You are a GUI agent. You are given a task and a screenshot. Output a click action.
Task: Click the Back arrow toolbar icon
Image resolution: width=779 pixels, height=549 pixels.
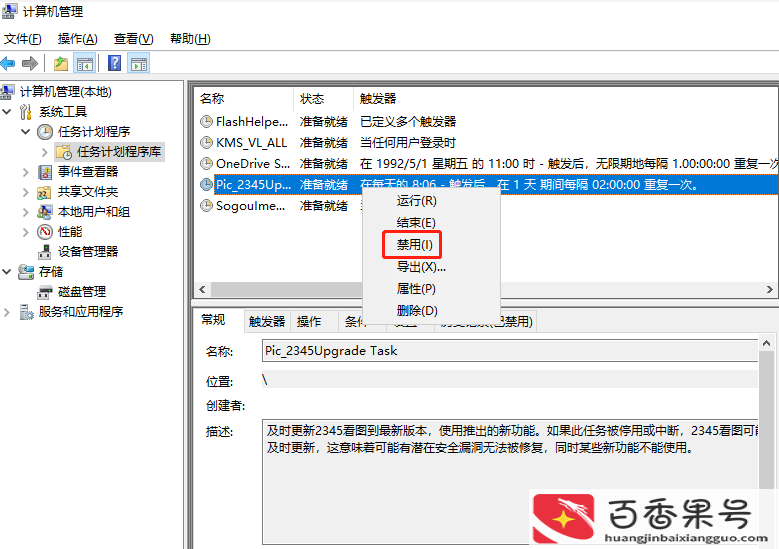coord(7,64)
